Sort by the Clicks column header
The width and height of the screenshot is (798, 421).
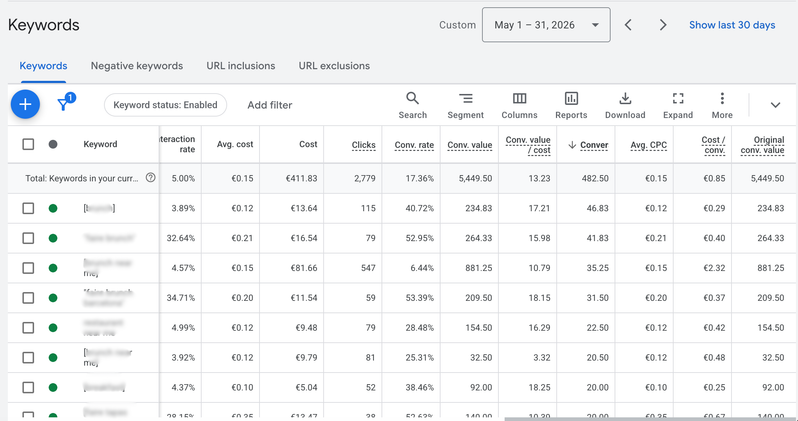(x=363, y=145)
